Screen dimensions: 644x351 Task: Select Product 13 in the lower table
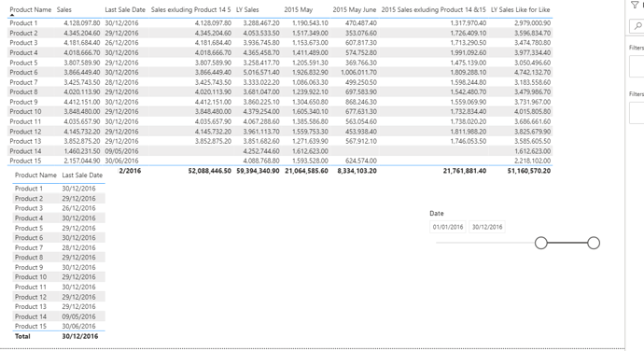pyautogui.click(x=31, y=306)
